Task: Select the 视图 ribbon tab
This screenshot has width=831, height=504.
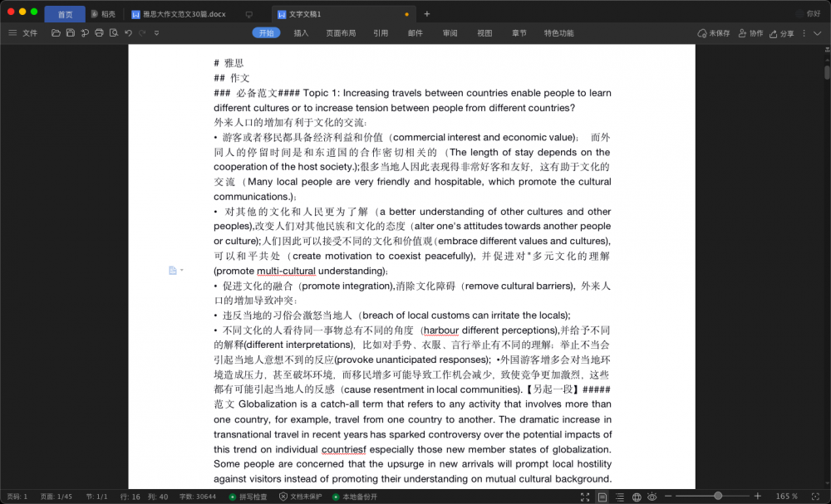Action: pos(484,33)
